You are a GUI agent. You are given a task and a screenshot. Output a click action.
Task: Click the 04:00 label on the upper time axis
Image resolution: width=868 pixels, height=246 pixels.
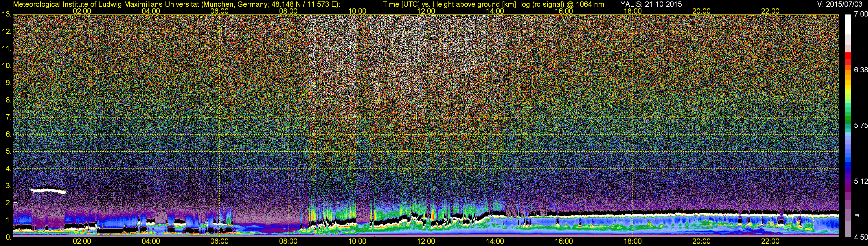point(151,11)
